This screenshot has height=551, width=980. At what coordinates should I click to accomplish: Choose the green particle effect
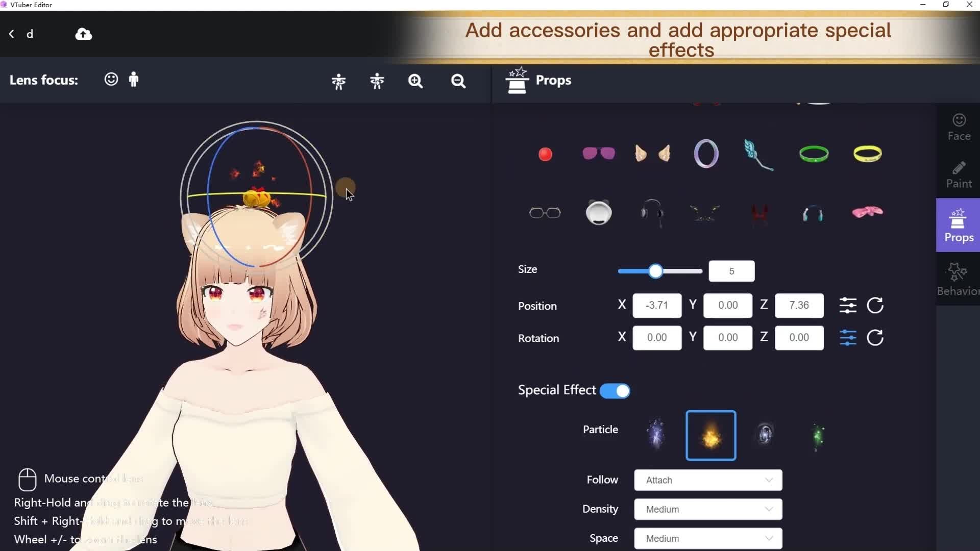pyautogui.click(x=817, y=436)
